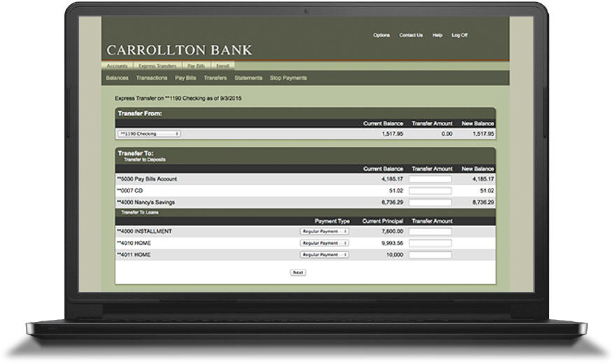Click the Payment Type column header
The width and height of the screenshot is (616, 364).
pos(332,221)
